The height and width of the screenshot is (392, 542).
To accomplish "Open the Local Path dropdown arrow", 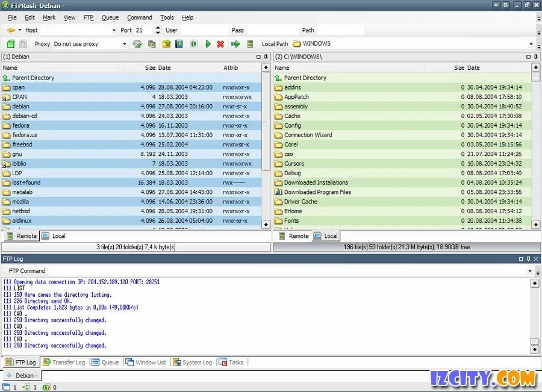I will click(531, 44).
